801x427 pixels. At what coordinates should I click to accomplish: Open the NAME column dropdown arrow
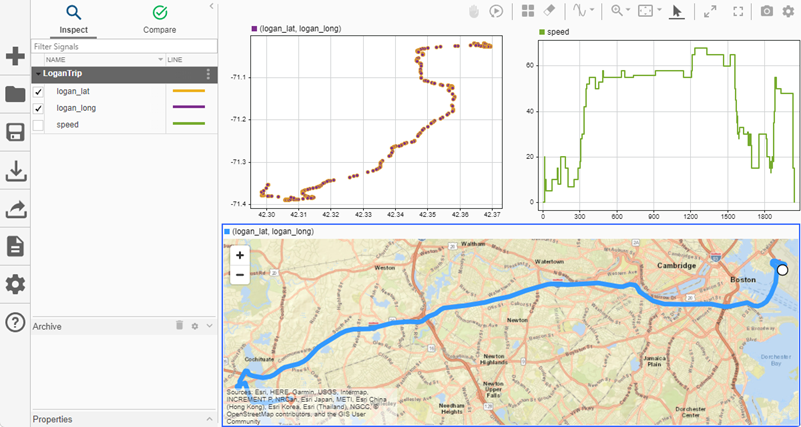tap(160, 60)
